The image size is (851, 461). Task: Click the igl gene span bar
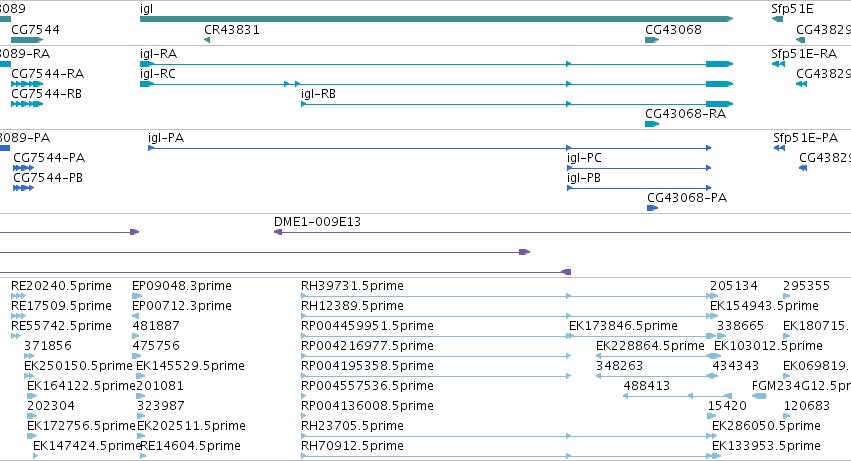[x=436, y=19]
